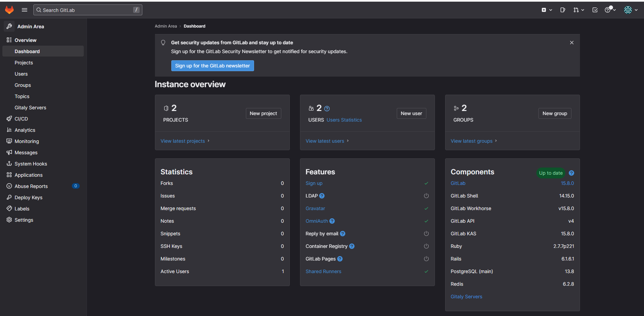Click the Abuse Reports icon
644x316 pixels.
pos(9,186)
